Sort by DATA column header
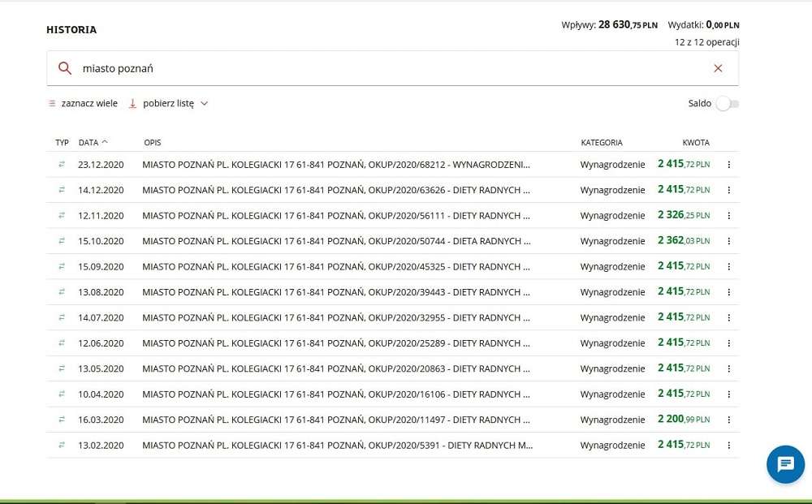The height and width of the screenshot is (504, 812). tap(89, 143)
